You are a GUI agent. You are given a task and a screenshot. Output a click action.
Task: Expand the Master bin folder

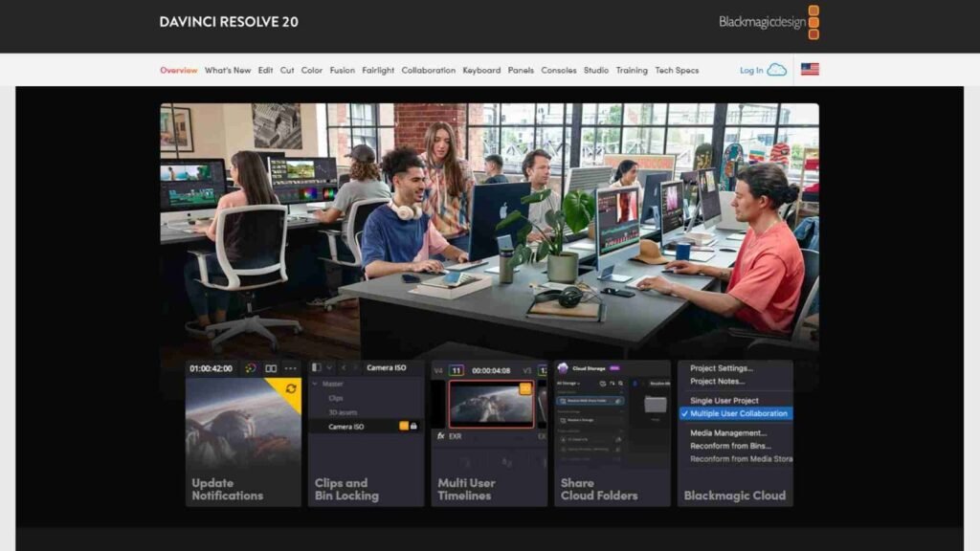pyautogui.click(x=317, y=384)
